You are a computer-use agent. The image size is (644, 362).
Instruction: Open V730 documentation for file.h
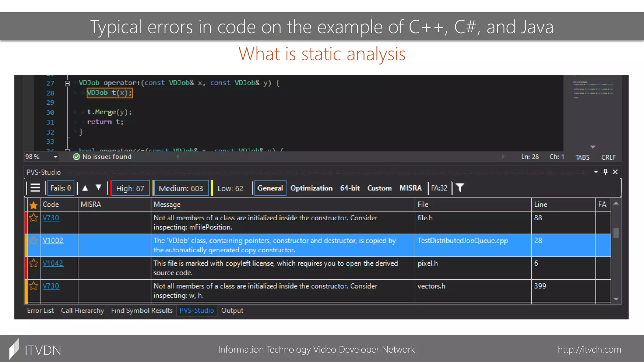(51, 217)
